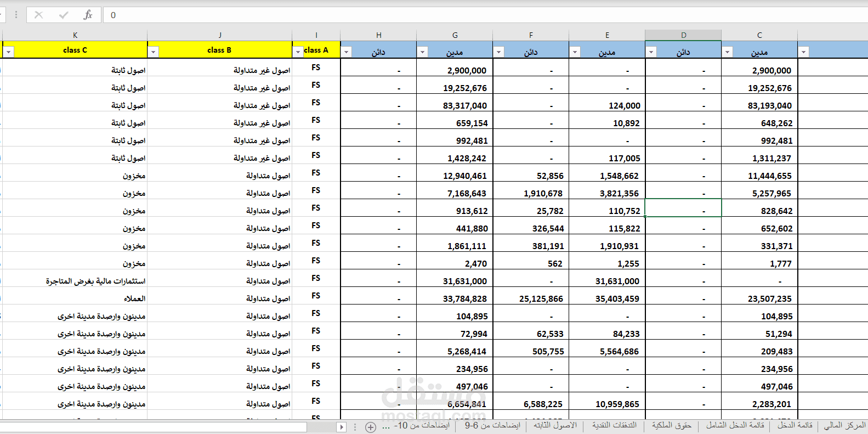Viewport: 868px width, 434px height.
Task: Switch to المركز المالى sheet tab
Action: (x=844, y=425)
